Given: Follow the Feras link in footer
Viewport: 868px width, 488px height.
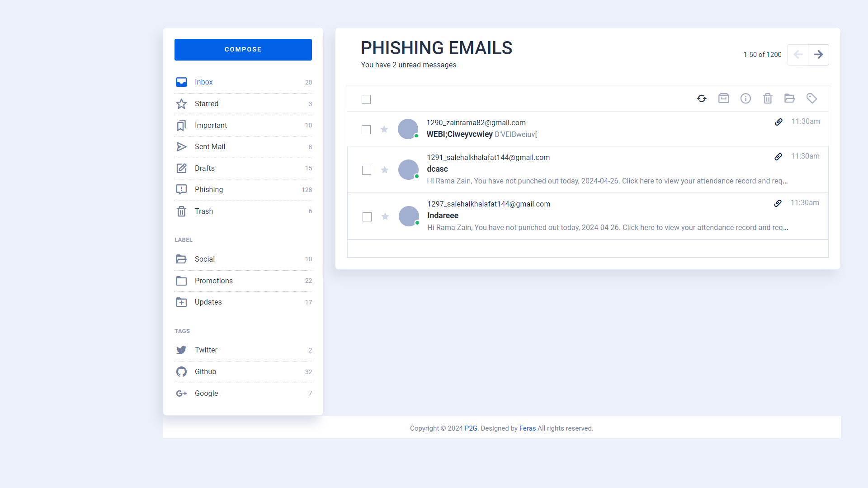Looking at the screenshot, I should [527, 428].
